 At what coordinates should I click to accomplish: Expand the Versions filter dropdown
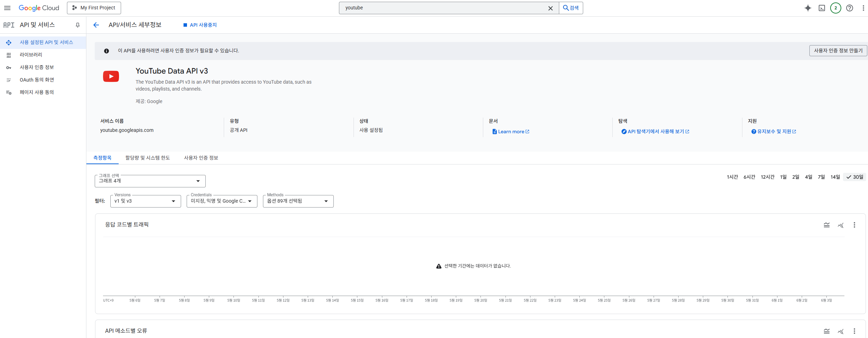coord(146,201)
